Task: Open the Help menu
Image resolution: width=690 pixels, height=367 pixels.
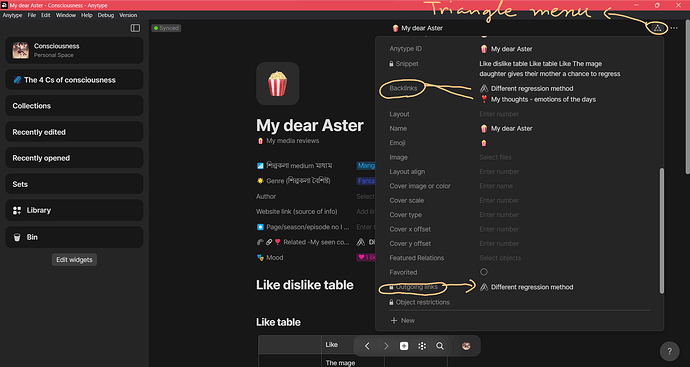Action: click(x=87, y=15)
